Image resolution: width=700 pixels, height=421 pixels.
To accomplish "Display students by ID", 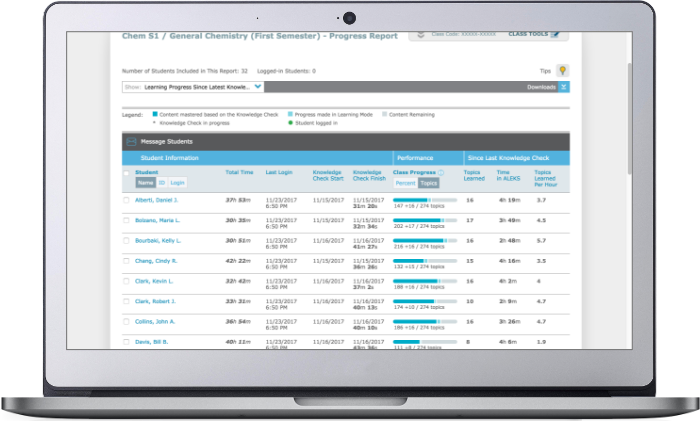I will (x=162, y=183).
